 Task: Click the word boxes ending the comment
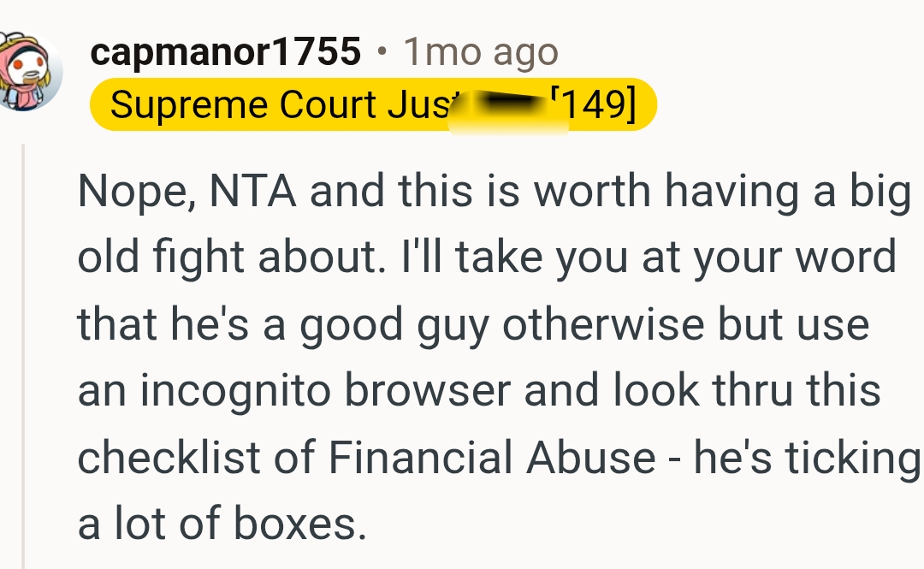305,525
